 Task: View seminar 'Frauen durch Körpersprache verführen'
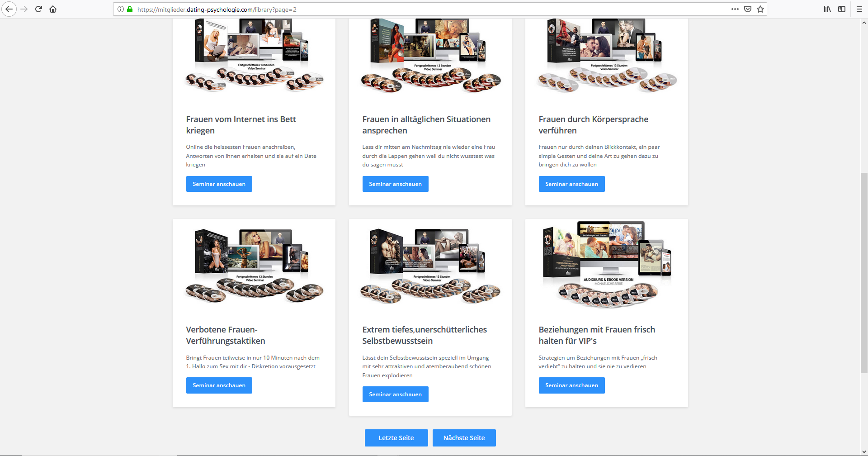[571, 184]
